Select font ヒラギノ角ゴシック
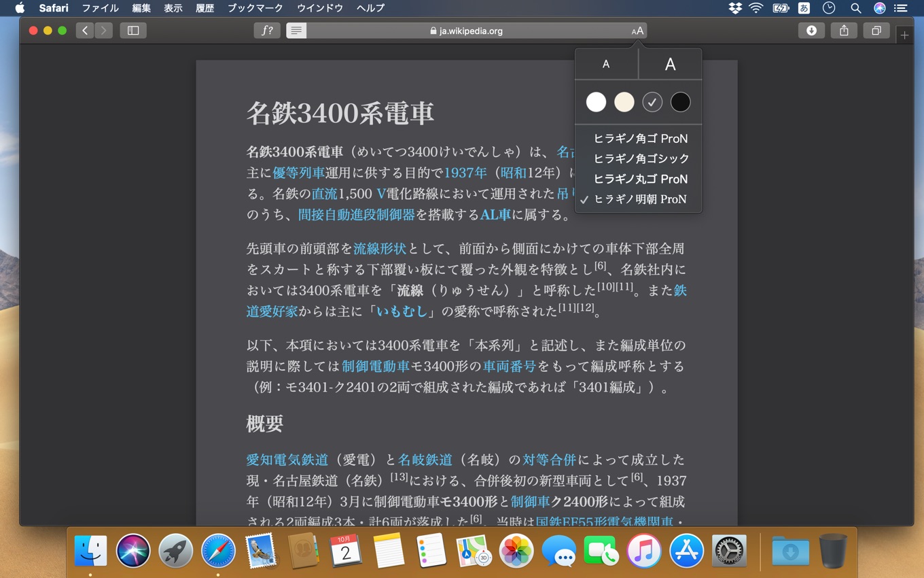Image resolution: width=924 pixels, height=578 pixels. coord(639,158)
